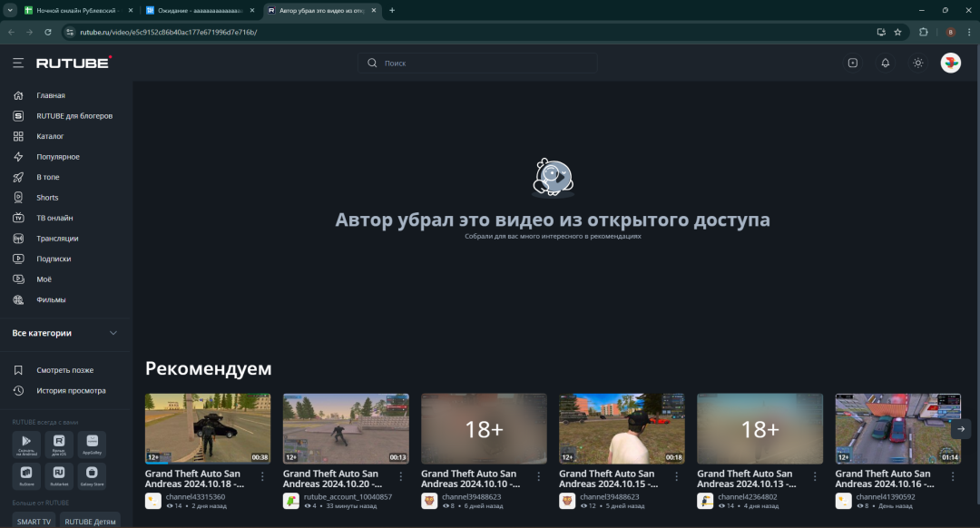Bookmark this page with the star

tap(897, 32)
